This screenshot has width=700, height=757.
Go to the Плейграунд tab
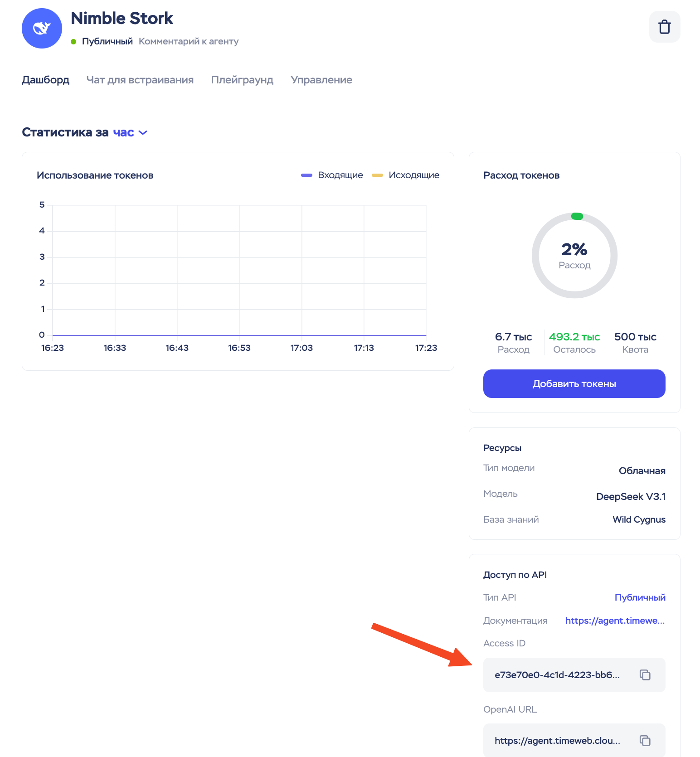[242, 80]
